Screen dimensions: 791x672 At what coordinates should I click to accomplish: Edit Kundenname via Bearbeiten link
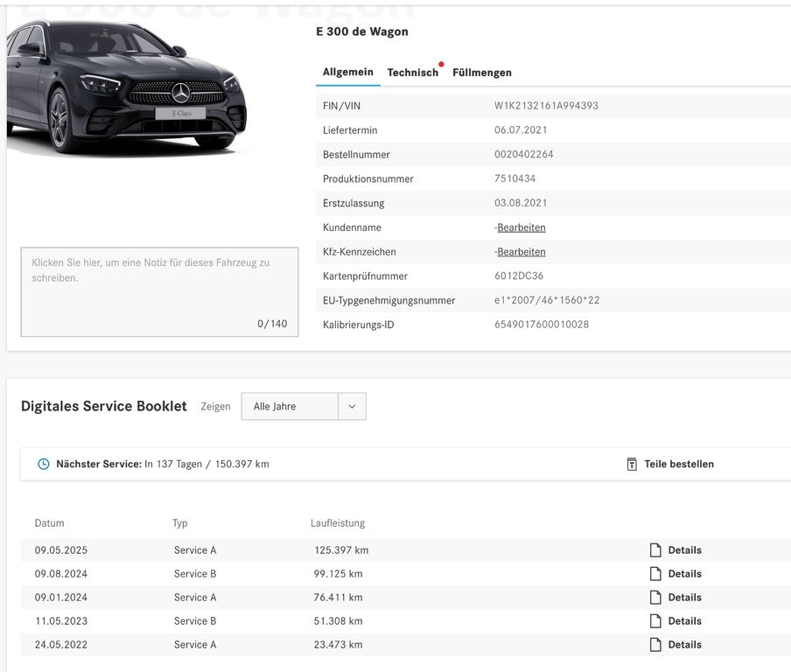click(521, 227)
